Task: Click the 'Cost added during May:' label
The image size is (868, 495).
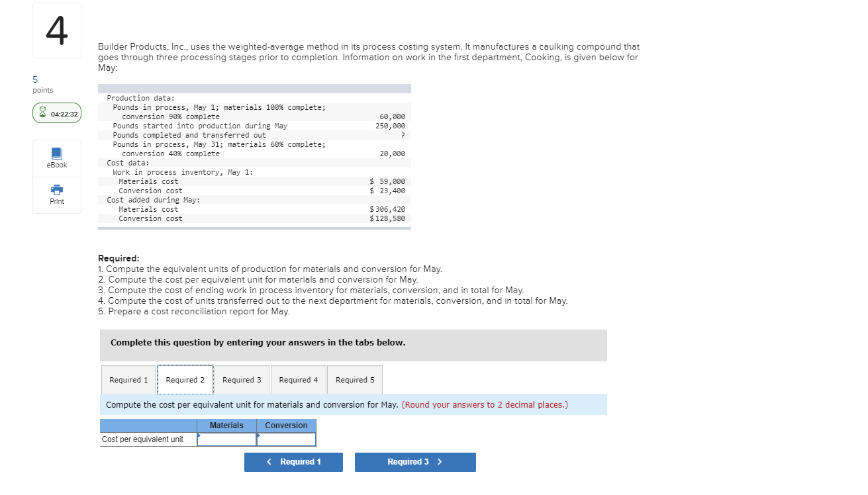Action: [x=154, y=200]
